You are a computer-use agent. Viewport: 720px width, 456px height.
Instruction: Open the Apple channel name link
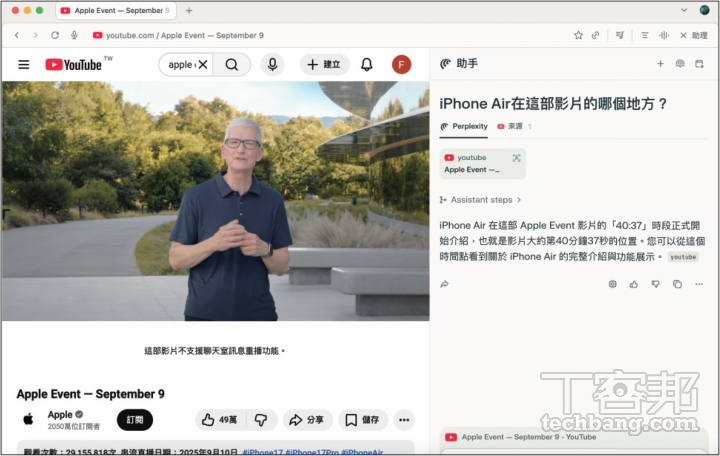(60, 415)
